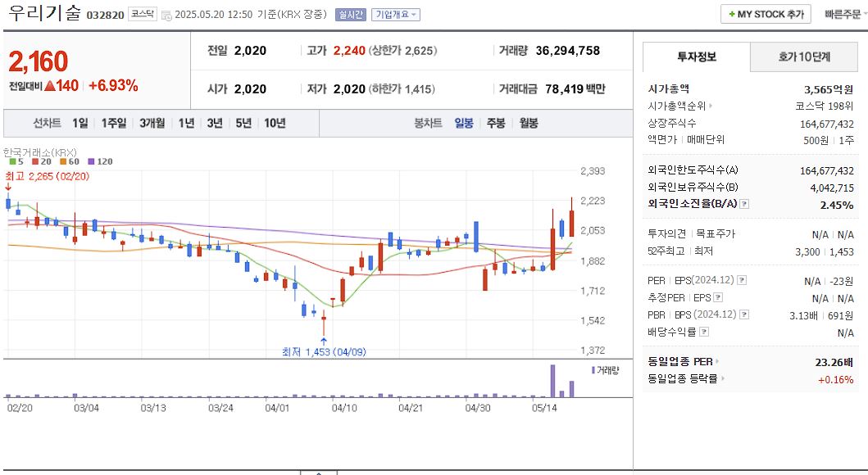Click the 추정PER | EPS help icon
The image size is (868, 475).
(718, 297)
